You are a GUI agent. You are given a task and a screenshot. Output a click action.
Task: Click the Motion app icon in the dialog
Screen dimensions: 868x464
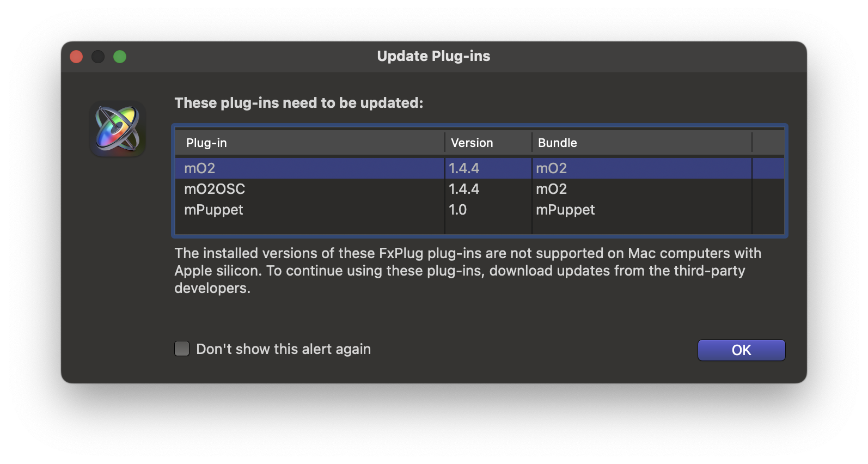click(118, 129)
